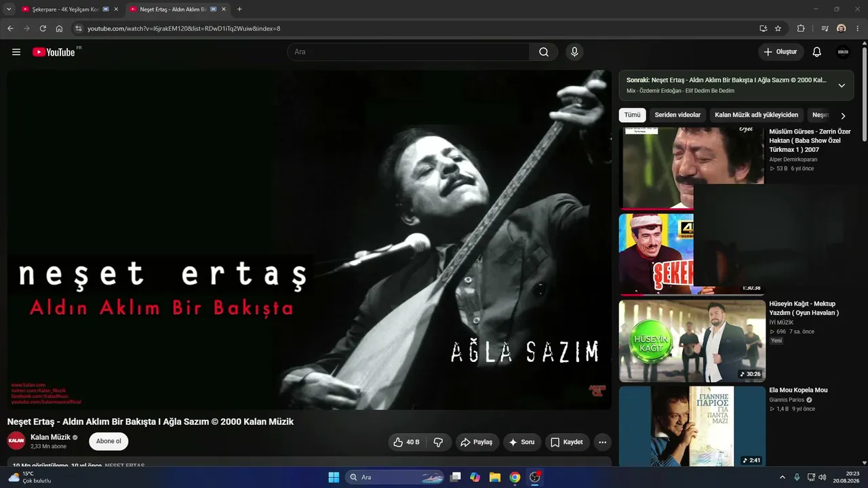Open the YouTube guide hamburger menu
This screenshot has height=488, width=868.
16,52
